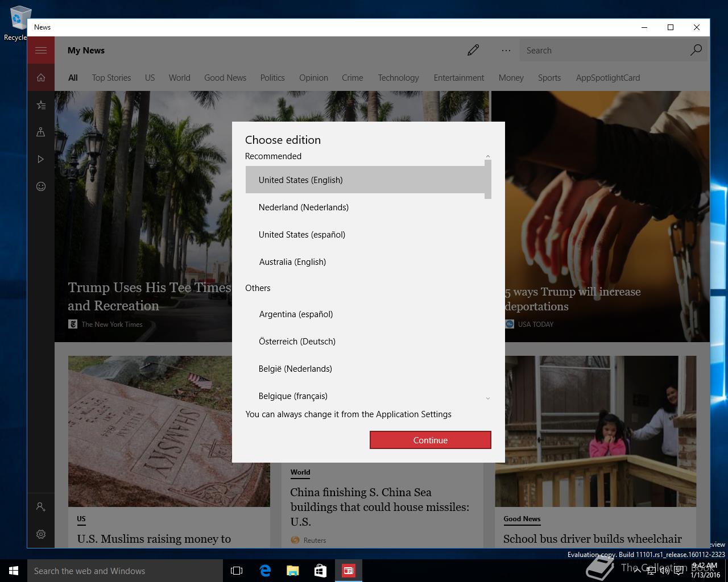This screenshot has width=728, height=582.
Task: Switch to Top Stories tab
Action: coord(111,78)
